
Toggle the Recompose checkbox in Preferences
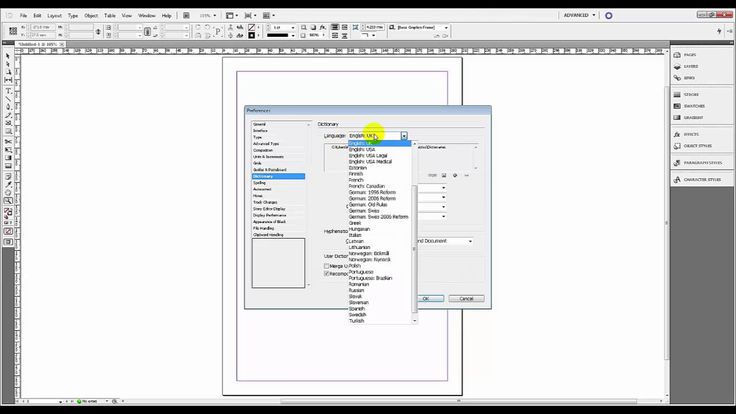[x=327, y=274]
